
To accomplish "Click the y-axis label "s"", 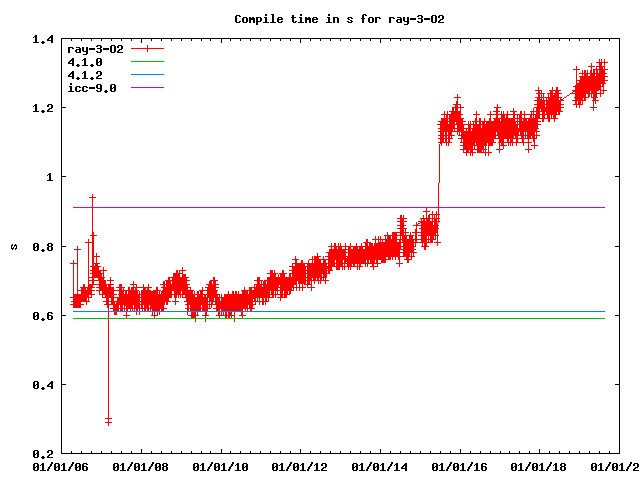I will [13, 246].
